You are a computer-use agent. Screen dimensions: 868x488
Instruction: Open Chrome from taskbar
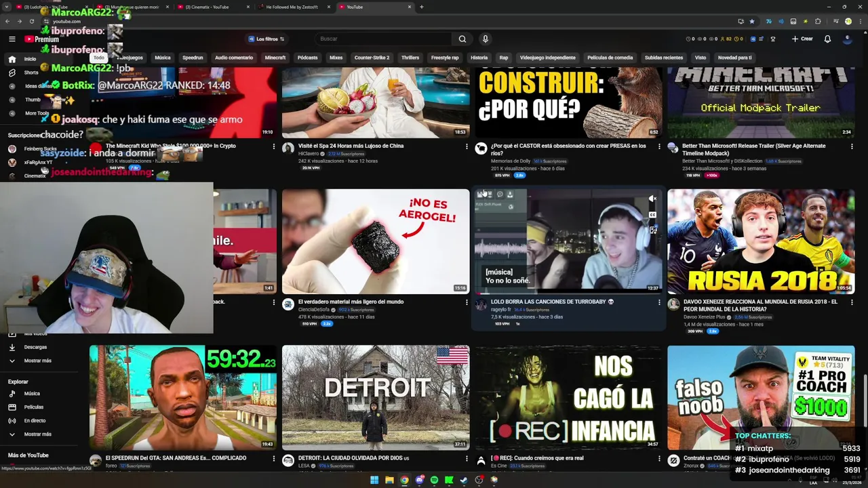tap(404, 480)
